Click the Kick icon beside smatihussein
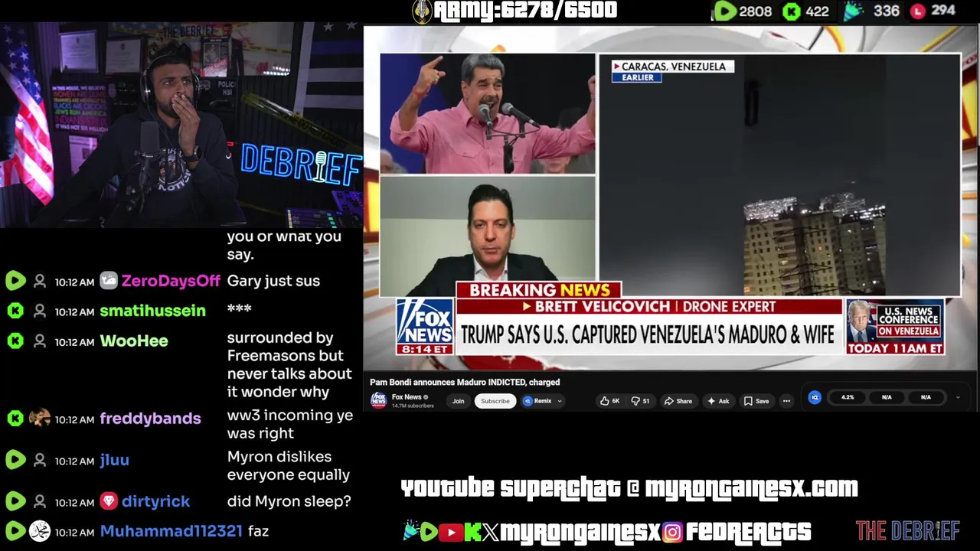Image resolution: width=980 pixels, height=551 pixels. pos(15,311)
